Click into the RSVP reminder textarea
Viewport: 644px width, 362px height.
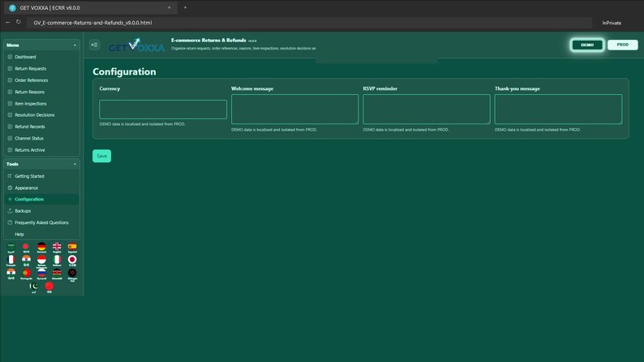pos(427,110)
